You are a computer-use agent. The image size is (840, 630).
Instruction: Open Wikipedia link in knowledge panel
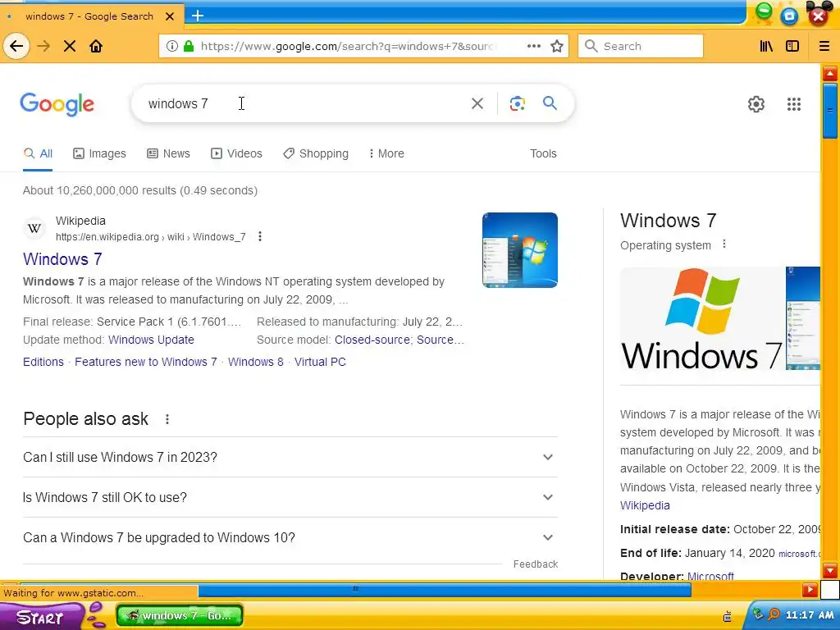point(645,505)
